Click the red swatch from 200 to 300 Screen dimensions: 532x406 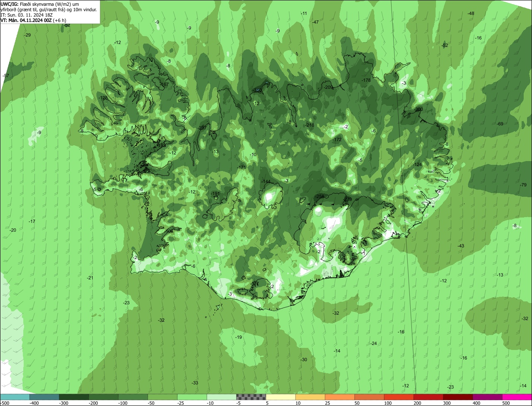tap(428, 397)
